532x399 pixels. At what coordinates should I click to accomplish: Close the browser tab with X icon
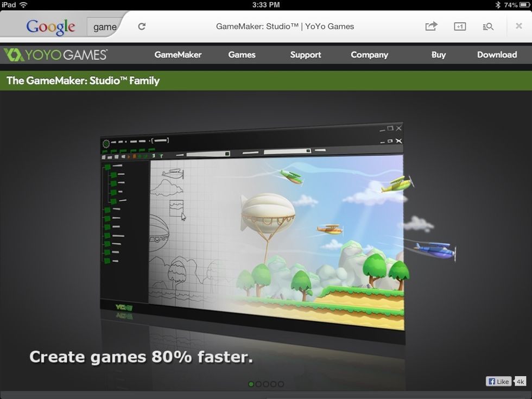pos(519,26)
